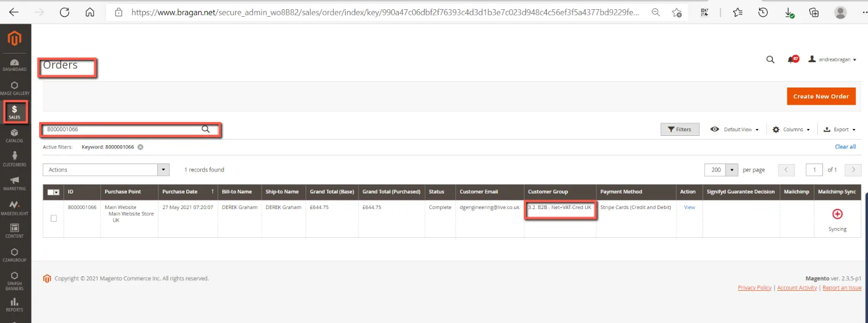The image size is (868, 323).
Task: Click the Magento logo in sidebar
Action: tap(14, 39)
